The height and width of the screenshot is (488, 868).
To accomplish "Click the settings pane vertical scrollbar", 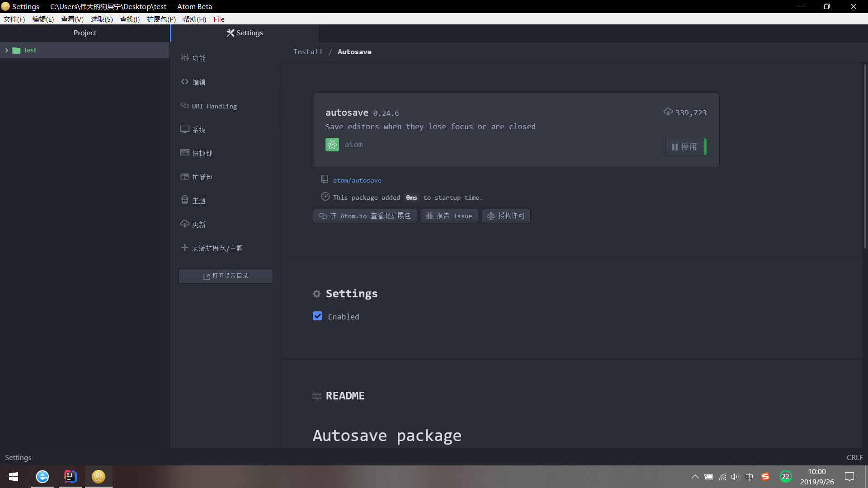I will click(x=865, y=156).
